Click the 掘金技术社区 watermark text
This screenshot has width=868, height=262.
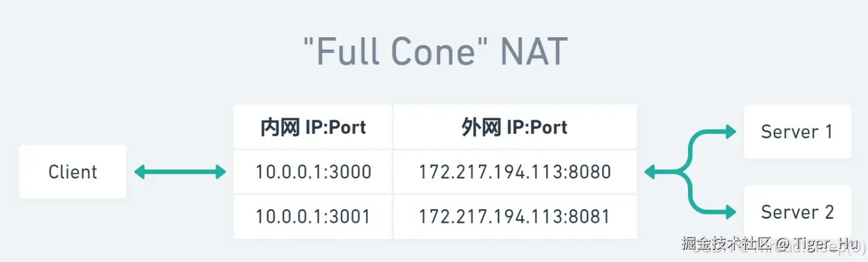point(727,244)
